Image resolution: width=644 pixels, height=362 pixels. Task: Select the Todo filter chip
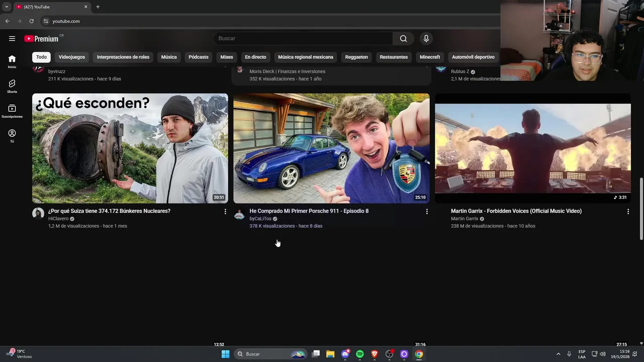click(41, 57)
